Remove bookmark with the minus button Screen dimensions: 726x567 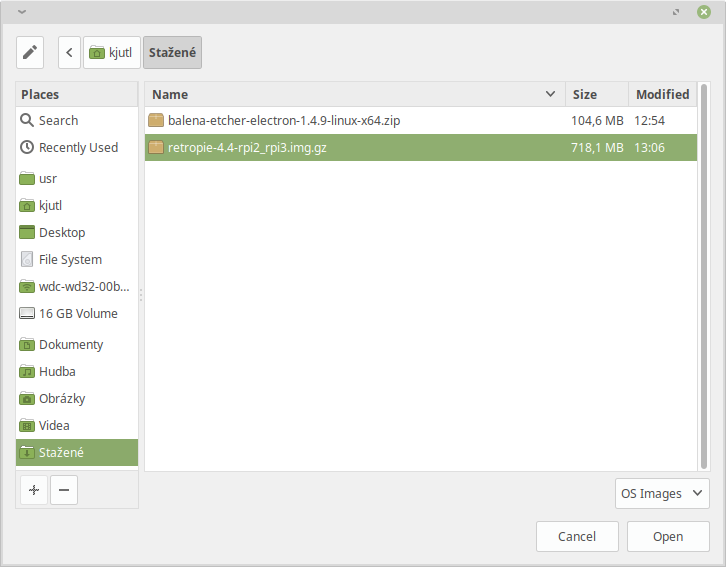point(64,490)
